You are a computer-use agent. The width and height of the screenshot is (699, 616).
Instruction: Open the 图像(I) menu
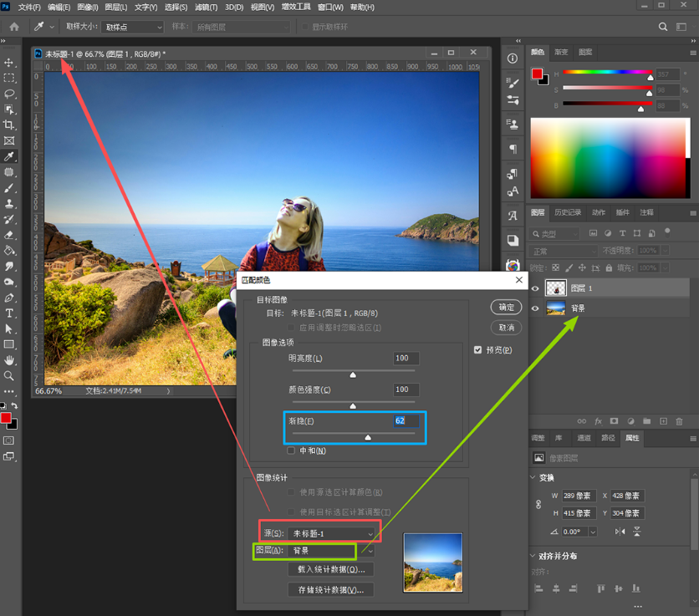tap(87, 8)
